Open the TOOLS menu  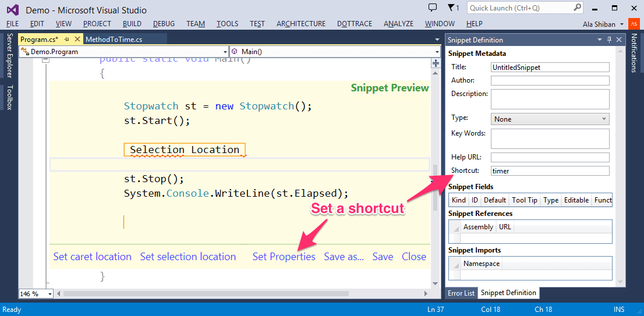click(228, 24)
